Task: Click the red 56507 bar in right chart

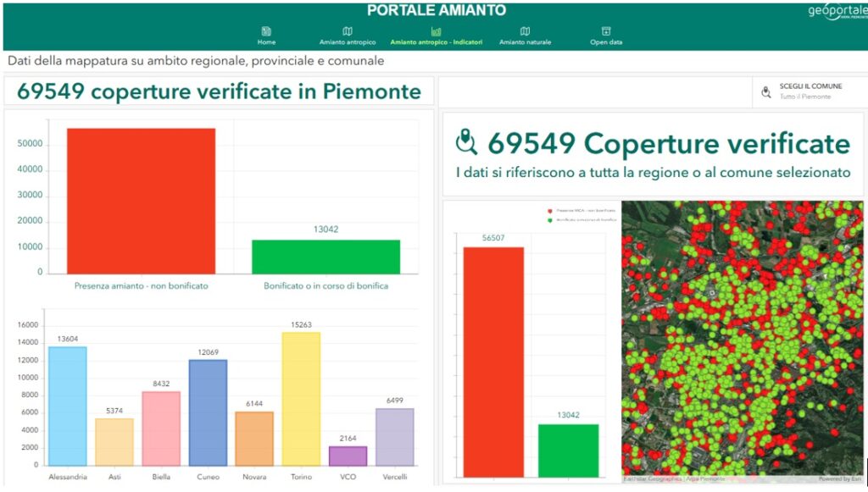Action: tap(493, 362)
